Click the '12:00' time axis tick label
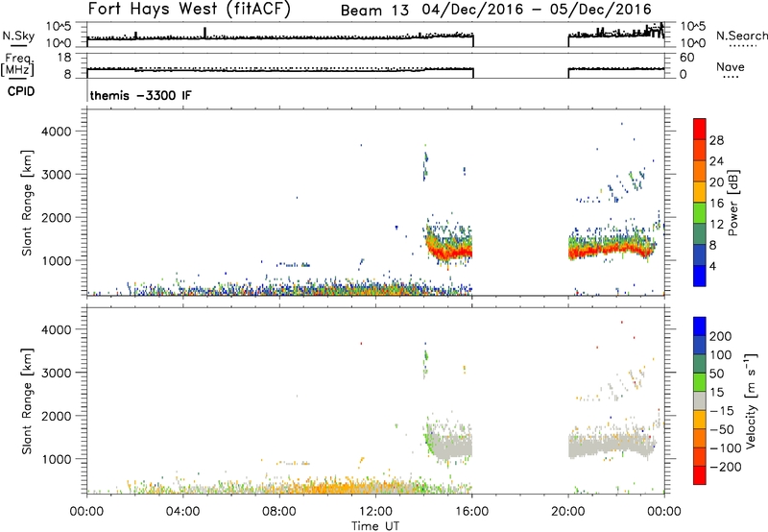The height and width of the screenshot is (532, 768). coord(375,512)
